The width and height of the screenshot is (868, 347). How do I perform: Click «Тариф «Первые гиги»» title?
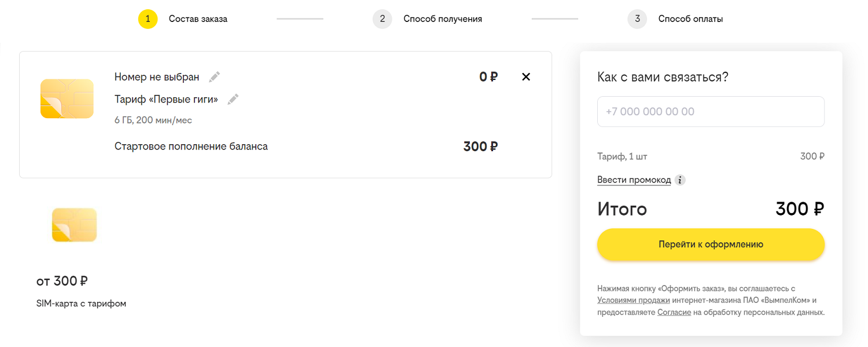tap(166, 100)
